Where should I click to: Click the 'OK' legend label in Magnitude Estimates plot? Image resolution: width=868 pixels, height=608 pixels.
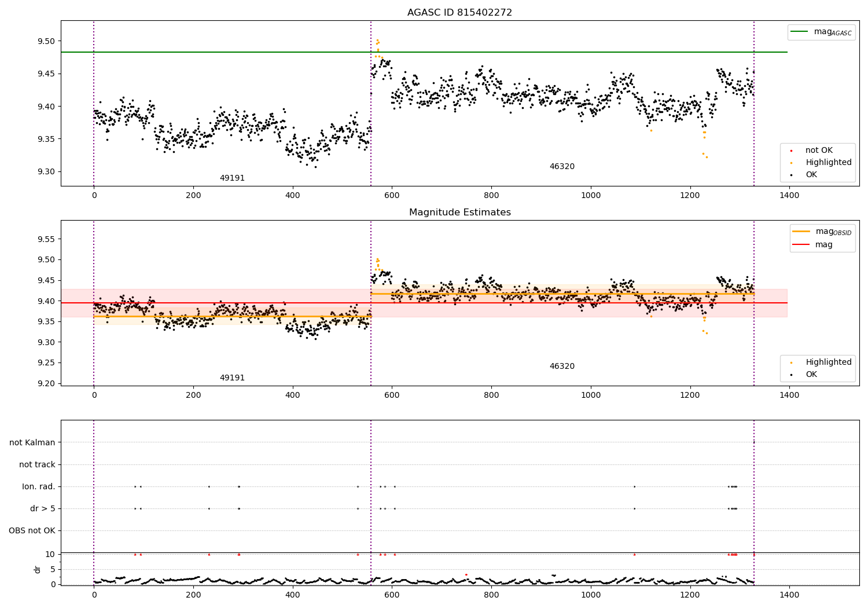point(811,374)
